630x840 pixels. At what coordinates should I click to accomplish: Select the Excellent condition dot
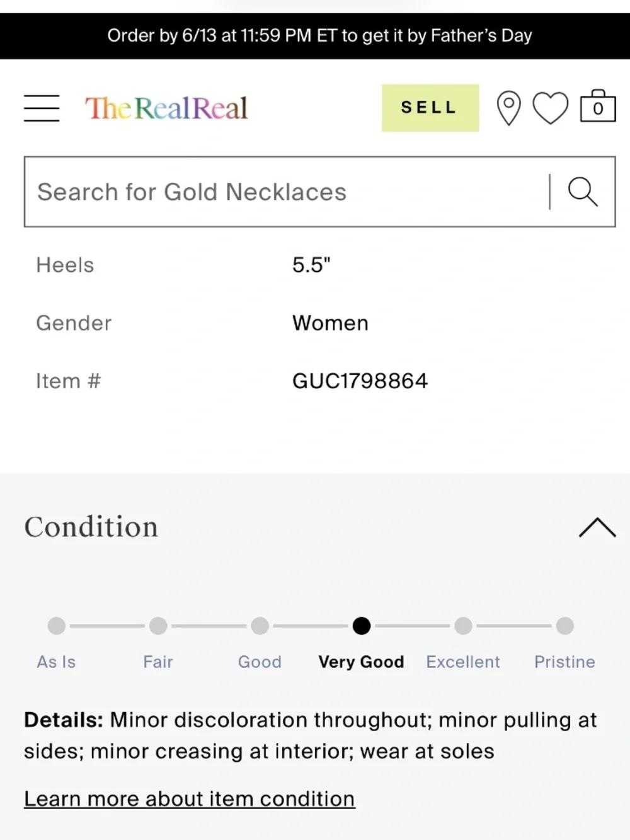(x=463, y=626)
